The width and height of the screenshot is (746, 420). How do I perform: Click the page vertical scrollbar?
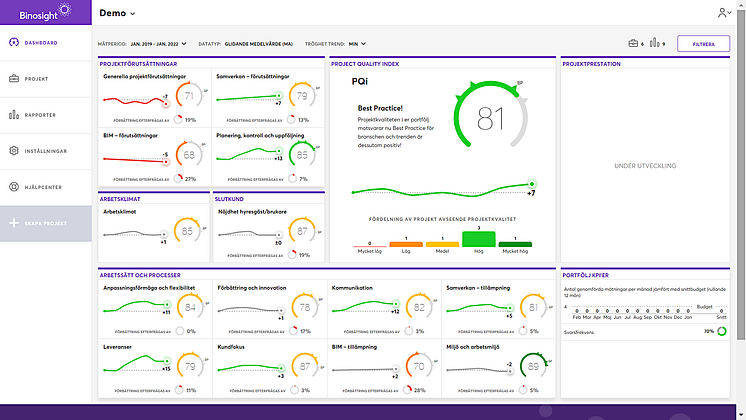pos(741,174)
